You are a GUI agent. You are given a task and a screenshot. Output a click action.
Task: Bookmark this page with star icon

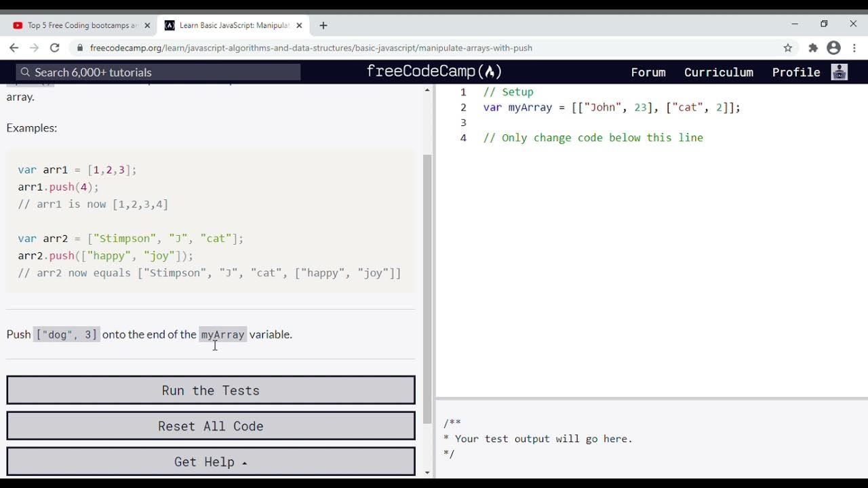[x=788, y=47]
